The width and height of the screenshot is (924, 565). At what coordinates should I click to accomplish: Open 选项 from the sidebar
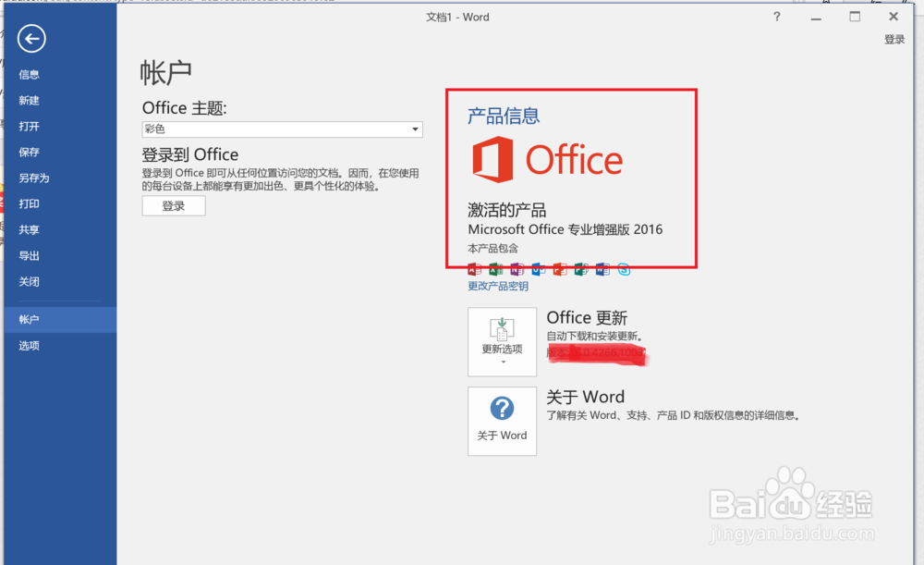click(x=60, y=346)
